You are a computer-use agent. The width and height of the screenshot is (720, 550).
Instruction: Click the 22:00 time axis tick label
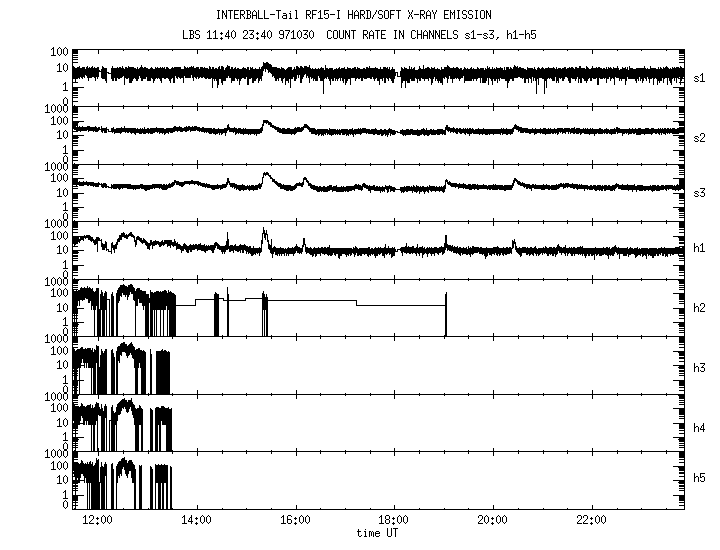tap(592, 521)
